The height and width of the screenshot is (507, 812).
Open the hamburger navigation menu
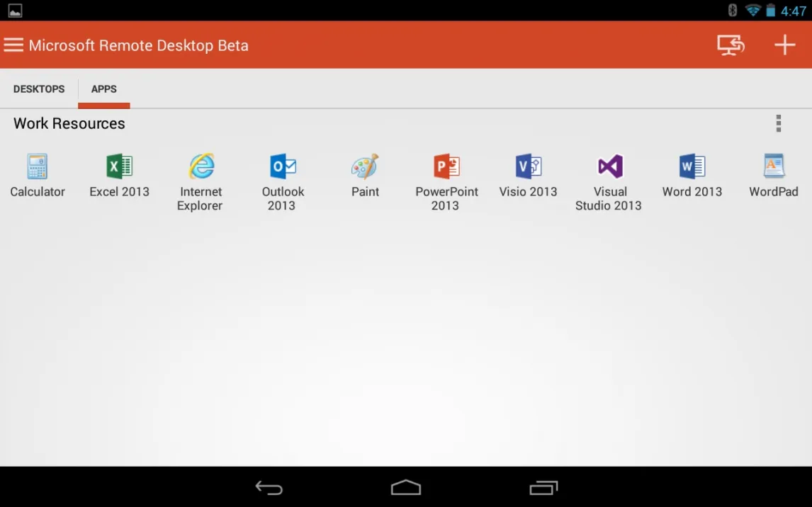coord(13,45)
